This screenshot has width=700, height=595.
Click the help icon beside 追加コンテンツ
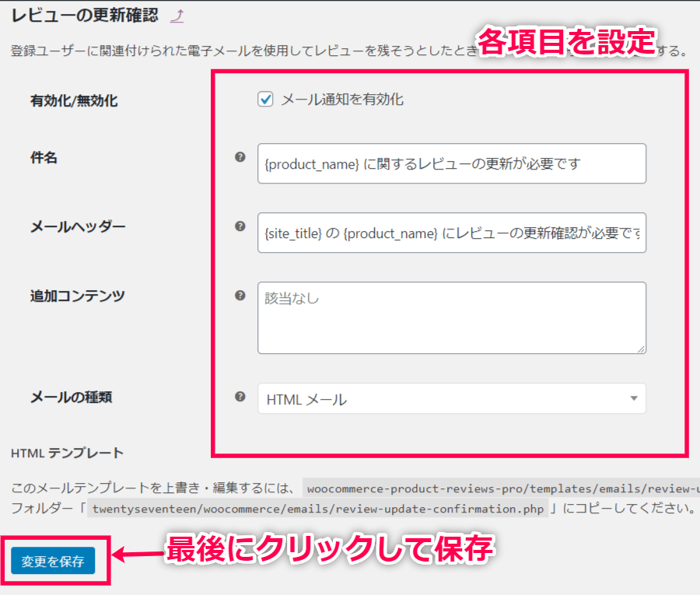[240, 295]
